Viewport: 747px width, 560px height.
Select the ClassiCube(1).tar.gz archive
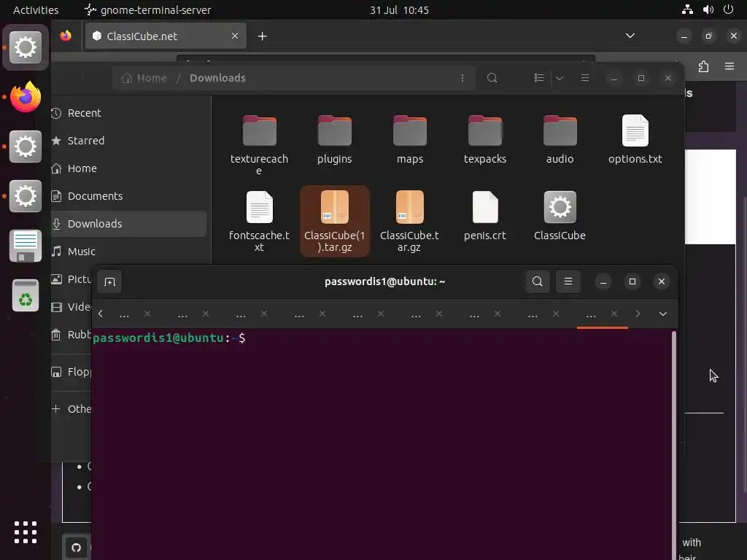click(x=334, y=221)
